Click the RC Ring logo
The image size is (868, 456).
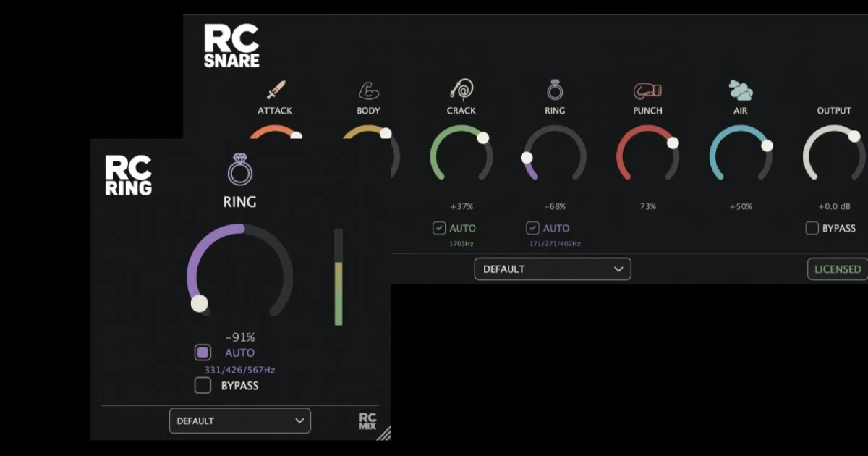tap(129, 175)
